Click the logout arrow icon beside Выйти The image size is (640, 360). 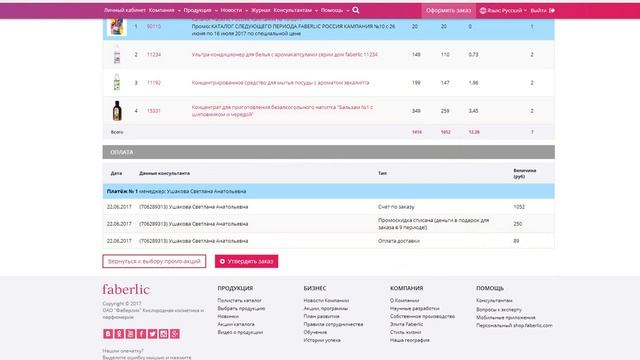pyautogui.click(x=552, y=11)
